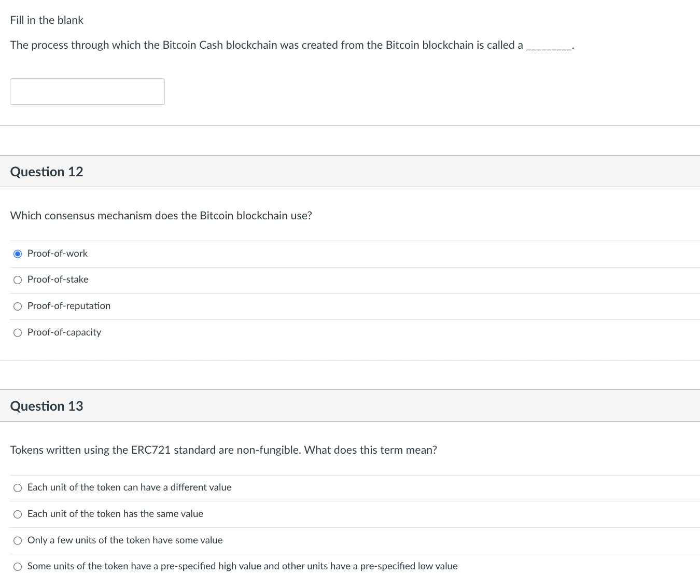Click the ERC721 non-fungible question text
Image resolution: width=700 pixels, height=588 pixels.
pyautogui.click(x=224, y=450)
